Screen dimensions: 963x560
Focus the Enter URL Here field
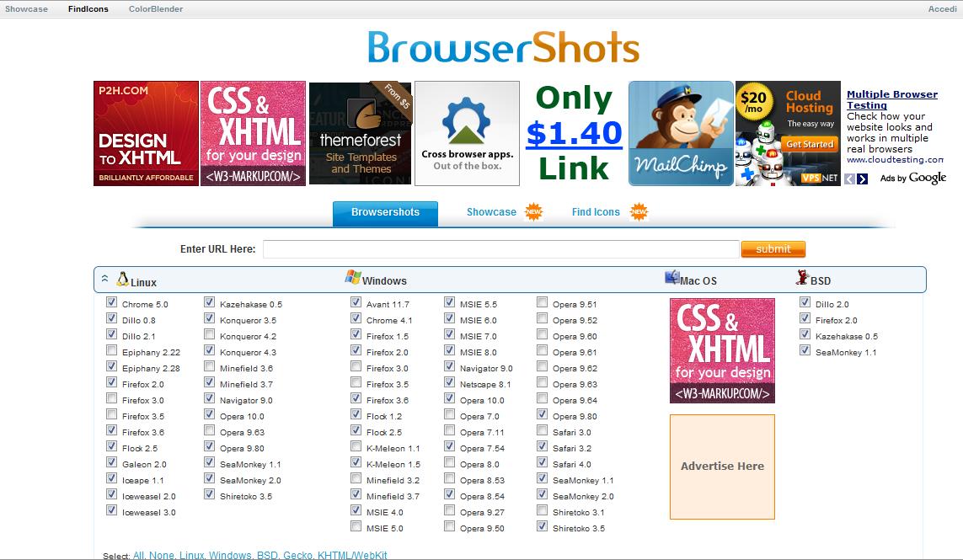[x=501, y=248]
